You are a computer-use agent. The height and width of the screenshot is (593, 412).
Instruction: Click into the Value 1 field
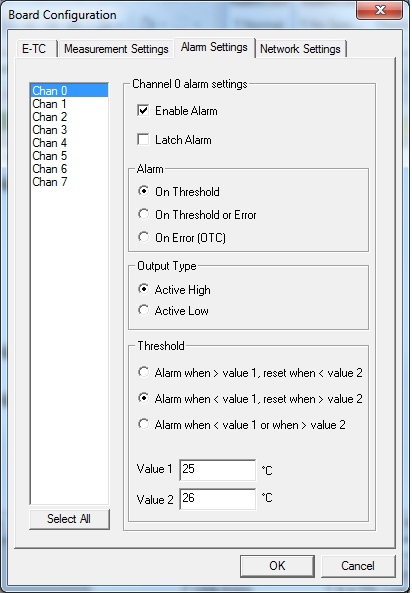coord(218,470)
